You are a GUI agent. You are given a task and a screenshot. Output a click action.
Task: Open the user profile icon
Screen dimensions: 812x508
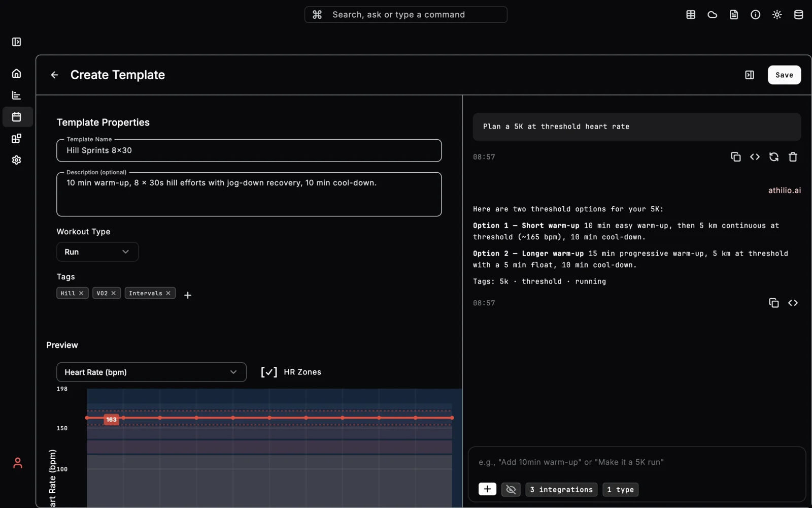point(18,463)
